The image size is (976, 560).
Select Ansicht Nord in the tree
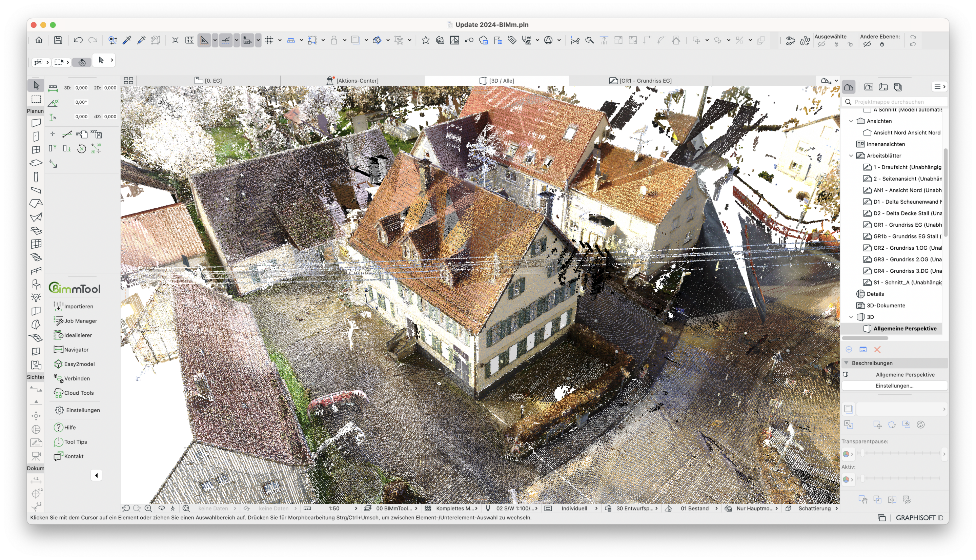point(901,132)
